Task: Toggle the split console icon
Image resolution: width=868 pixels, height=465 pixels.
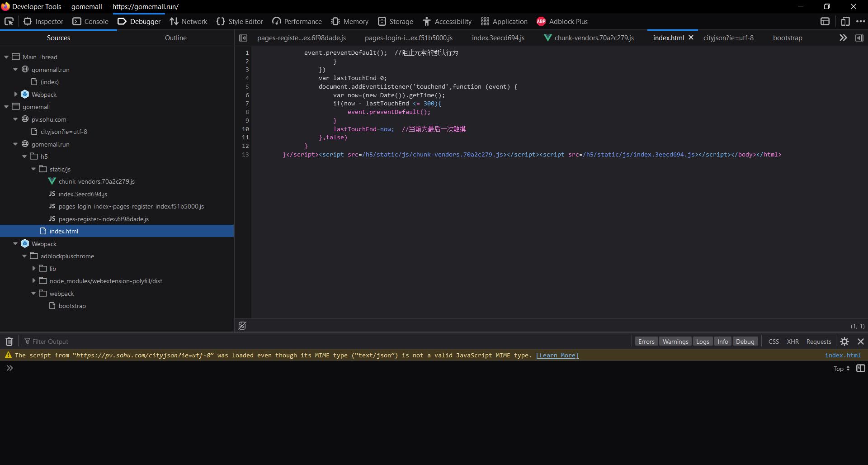Action: tap(825, 21)
